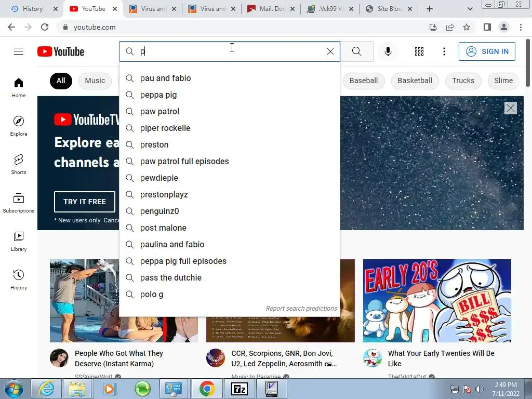532x399 pixels.
Task: Select the 'preston' suggestion
Action: pyautogui.click(x=229, y=144)
